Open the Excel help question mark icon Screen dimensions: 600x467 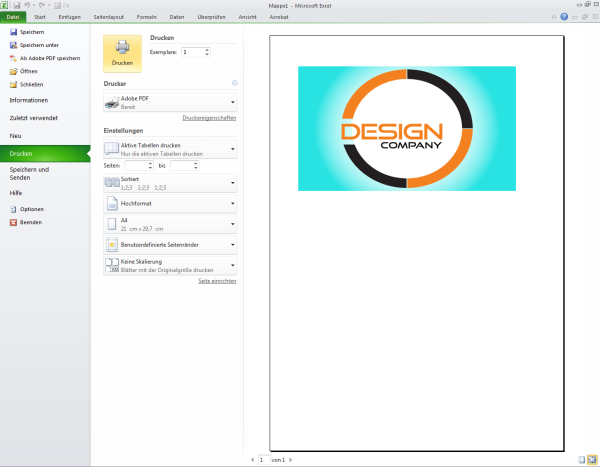pos(564,16)
